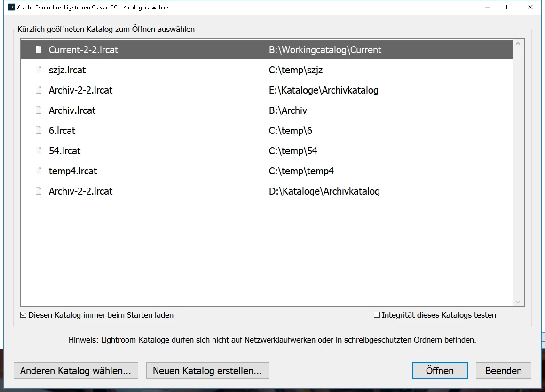The width and height of the screenshot is (545, 392).
Task: Click file icon beside 6.lrcat
Action: [x=39, y=130]
